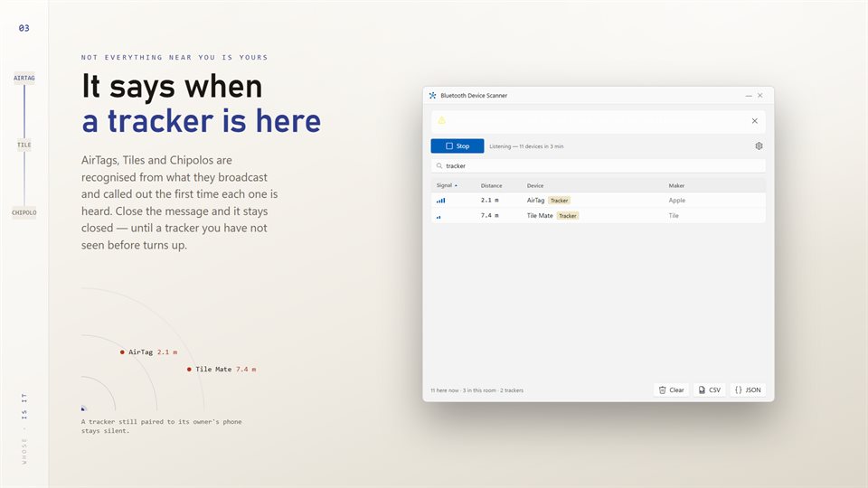Click the Apple maker cell
868x488 pixels.
pyautogui.click(x=677, y=201)
